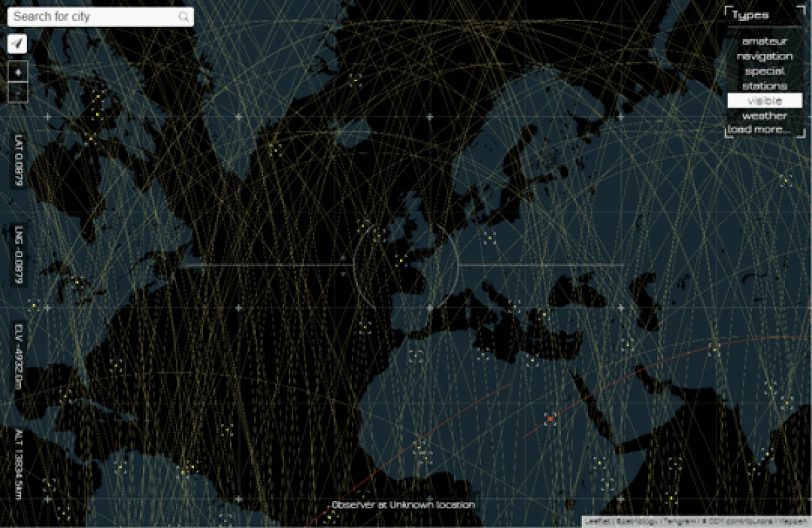Select stations in the Types panel
The width and height of the screenshot is (812, 528).
(x=767, y=86)
